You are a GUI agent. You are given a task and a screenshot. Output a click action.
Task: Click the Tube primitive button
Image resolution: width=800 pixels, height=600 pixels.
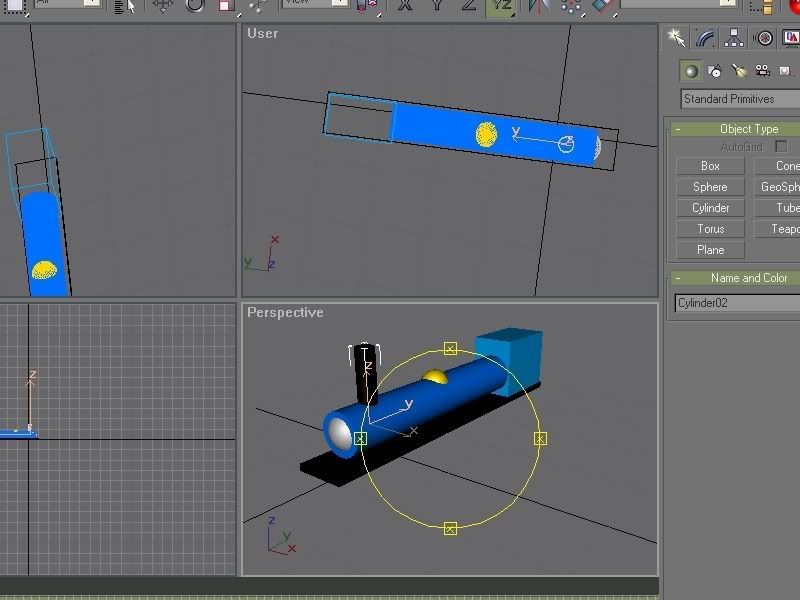(777, 208)
